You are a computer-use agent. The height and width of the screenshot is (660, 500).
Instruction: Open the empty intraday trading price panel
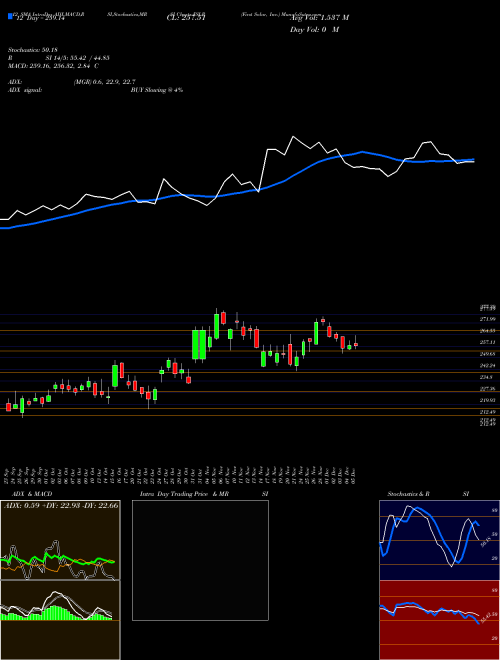coord(200,560)
